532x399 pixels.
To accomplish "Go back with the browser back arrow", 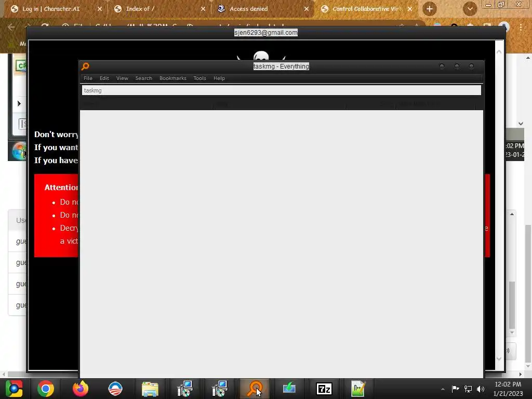I will click(11, 27).
